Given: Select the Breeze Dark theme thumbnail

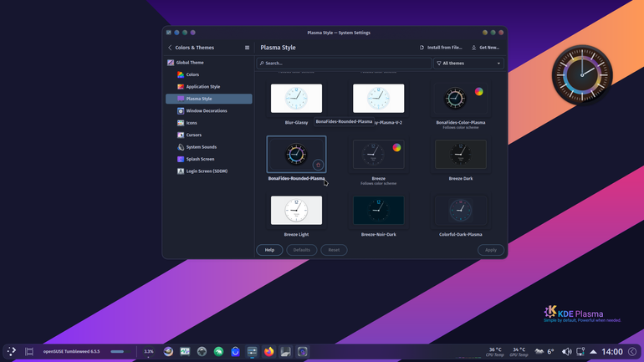Looking at the screenshot, I should click(x=460, y=155).
